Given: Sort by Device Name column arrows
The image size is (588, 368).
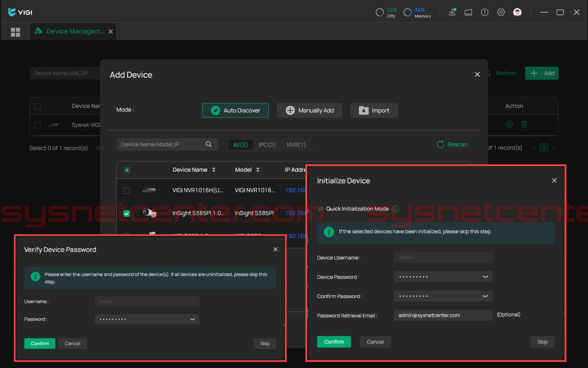Looking at the screenshot, I should click(214, 170).
